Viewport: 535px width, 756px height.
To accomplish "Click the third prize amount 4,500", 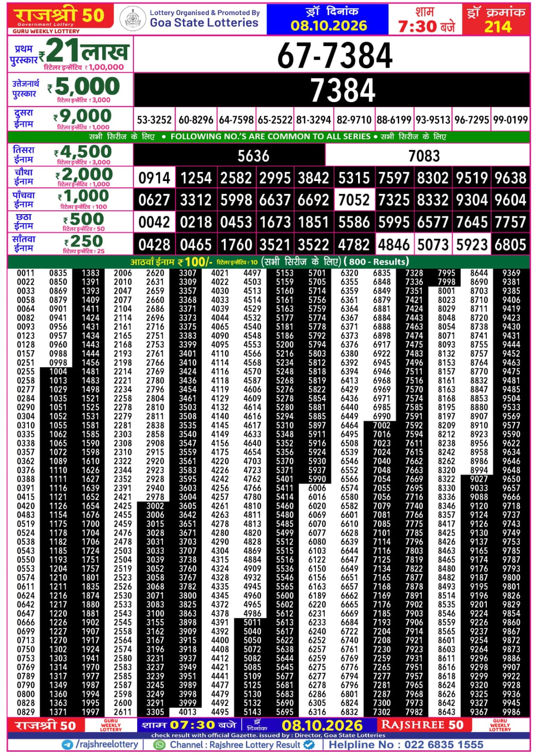I will point(83,152).
